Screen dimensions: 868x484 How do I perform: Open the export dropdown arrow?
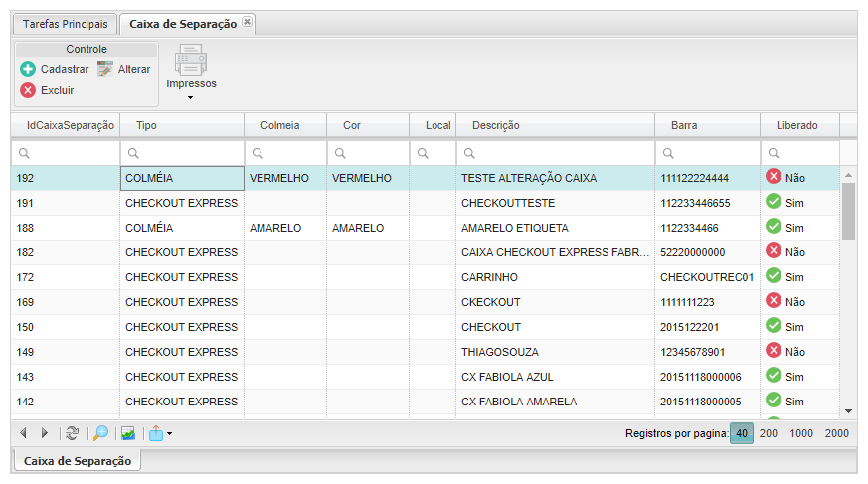169,433
